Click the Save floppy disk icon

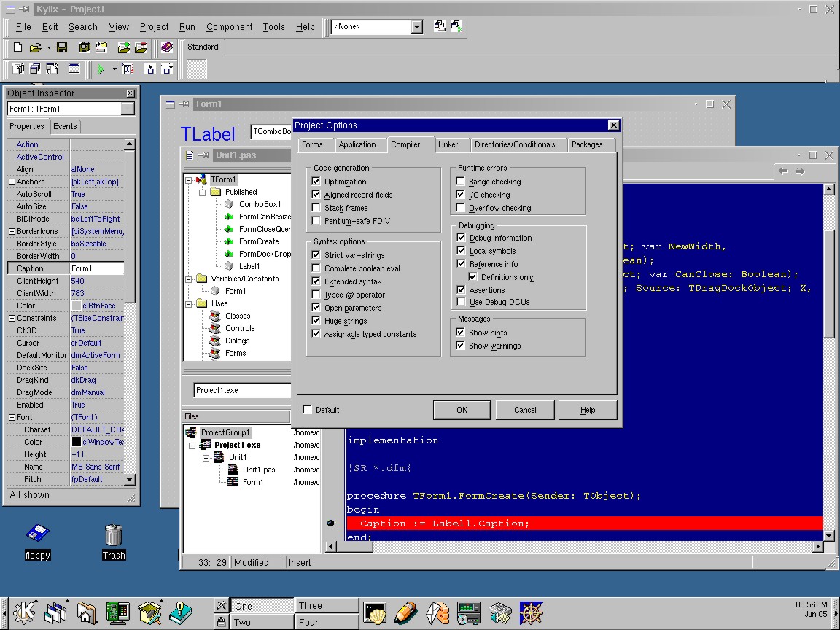coord(62,47)
